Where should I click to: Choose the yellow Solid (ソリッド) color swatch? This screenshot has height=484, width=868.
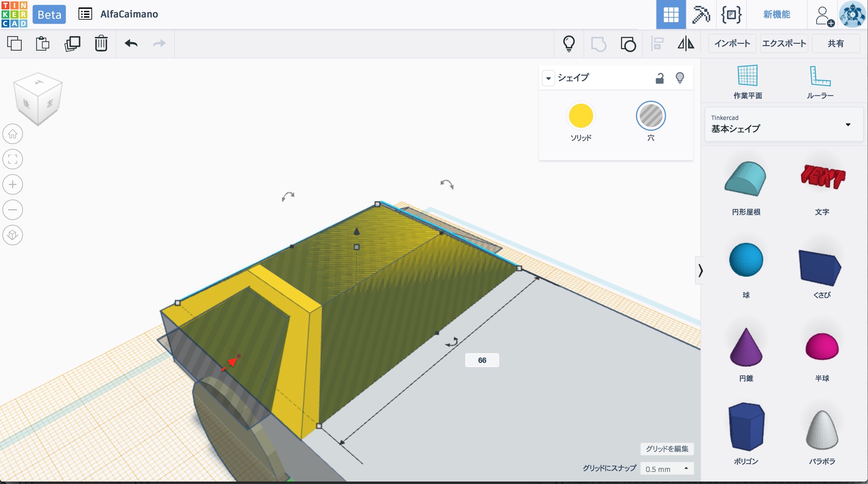click(x=581, y=116)
